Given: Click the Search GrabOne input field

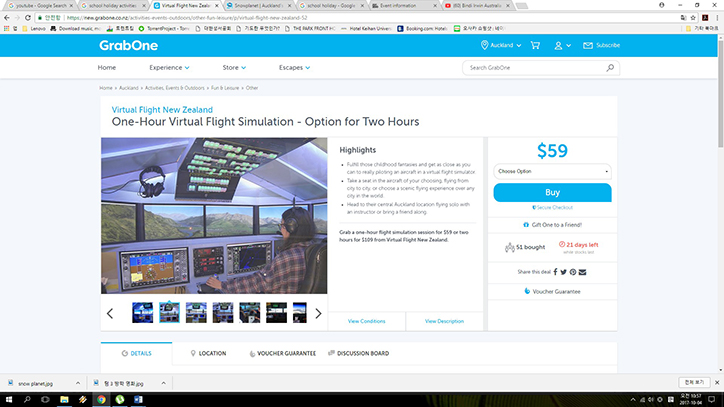Looking at the screenshot, I should click(x=535, y=68).
